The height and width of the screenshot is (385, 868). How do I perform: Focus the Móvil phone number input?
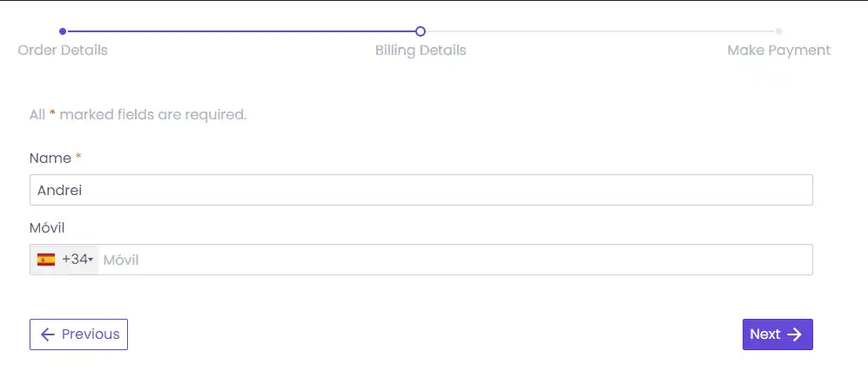[x=453, y=260]
